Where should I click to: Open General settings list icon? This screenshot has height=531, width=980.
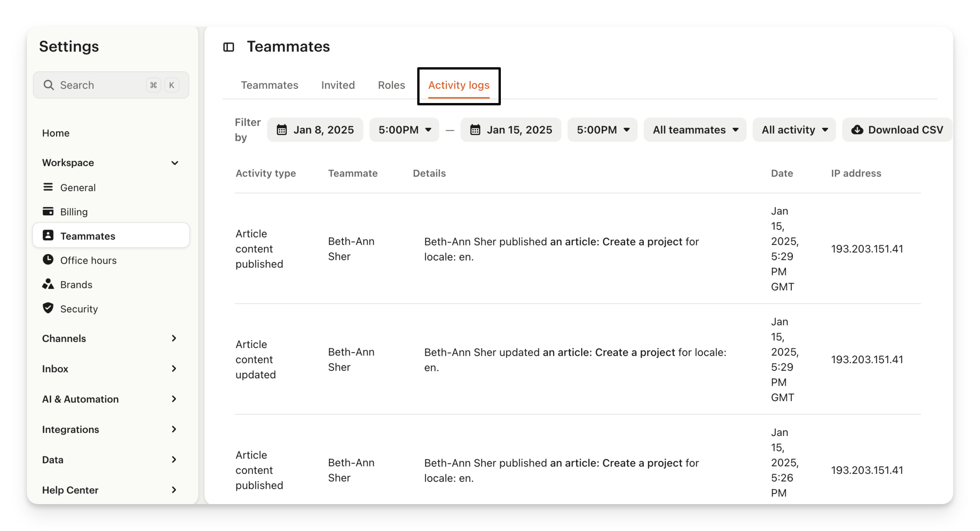(x=48, y=187)
